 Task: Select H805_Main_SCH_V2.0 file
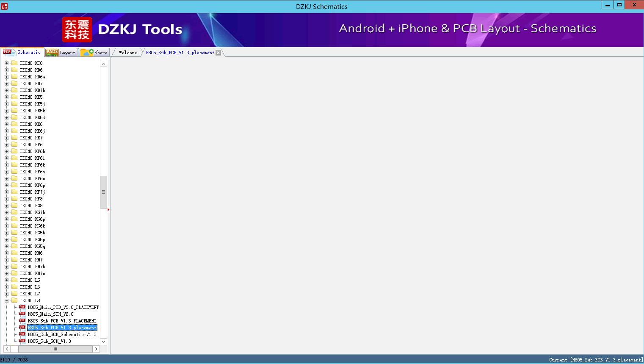click(x=50, y=314)
